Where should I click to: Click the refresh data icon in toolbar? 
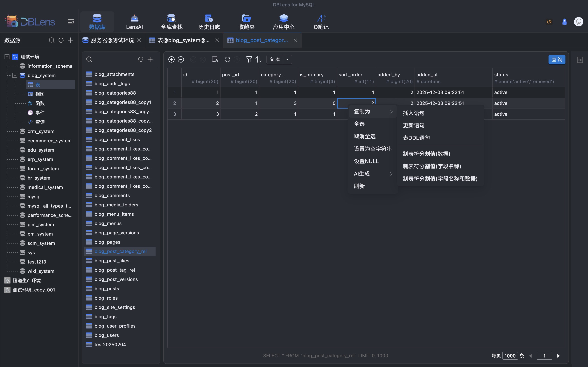pyautogui.click(x=227, y=59)
